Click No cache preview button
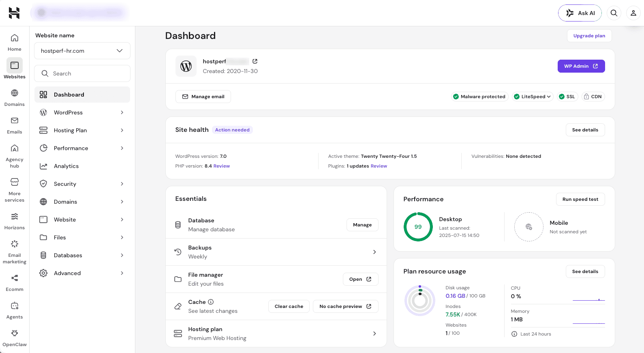 (346, 306)
